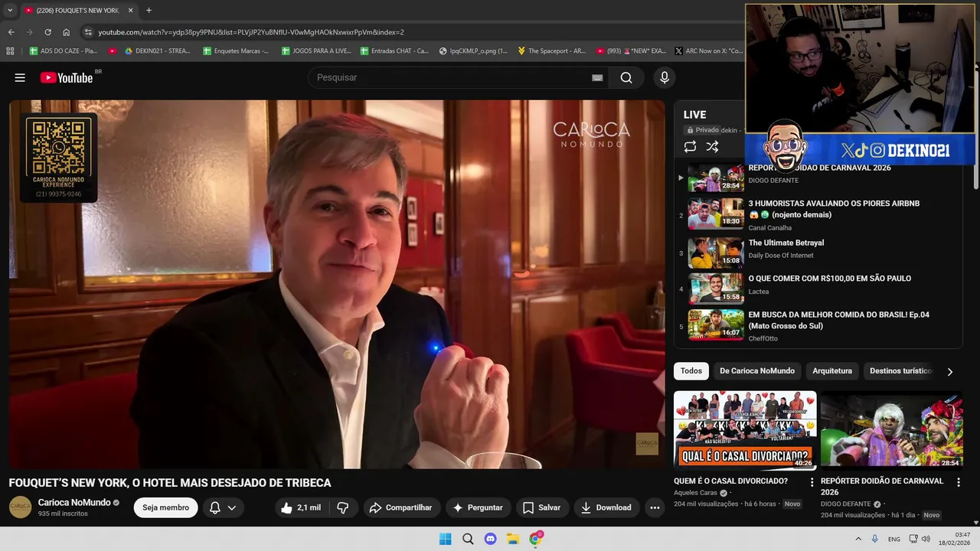Open Discord from the taskbar
980x551 pixels.
click(x=491, y=539)
